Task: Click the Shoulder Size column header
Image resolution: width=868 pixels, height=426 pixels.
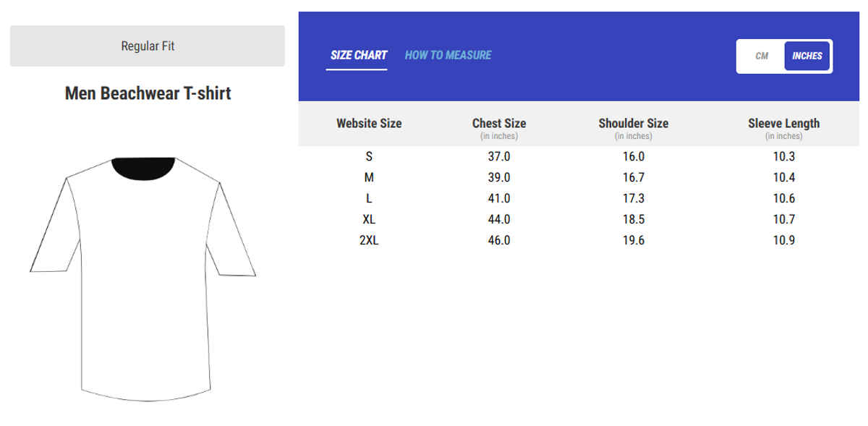Action: click(x=633, y=123)
